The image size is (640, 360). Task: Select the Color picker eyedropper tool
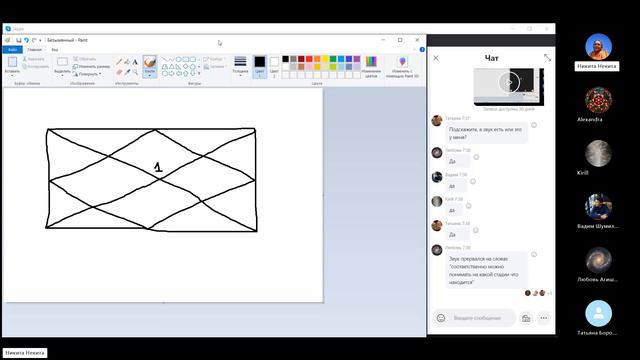127,72
